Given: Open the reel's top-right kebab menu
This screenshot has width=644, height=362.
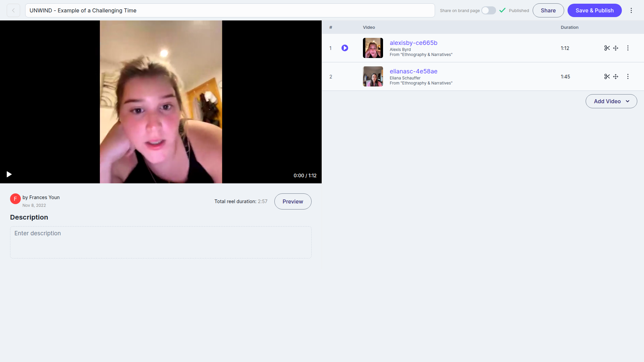Looking at the screenshot, I should pyautogui.click(x=631, y=10).
